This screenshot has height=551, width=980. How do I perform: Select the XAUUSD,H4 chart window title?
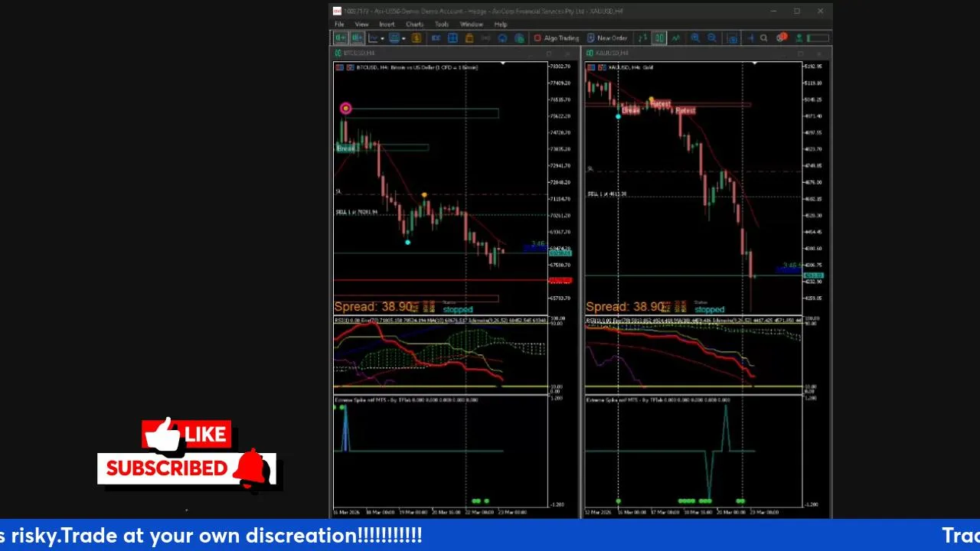(612, 53)
